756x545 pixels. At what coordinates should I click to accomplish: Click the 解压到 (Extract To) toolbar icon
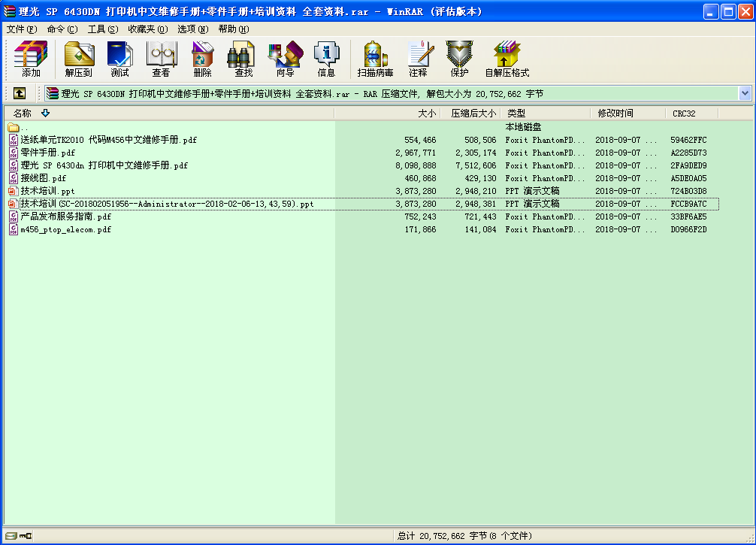click(79, 59)
